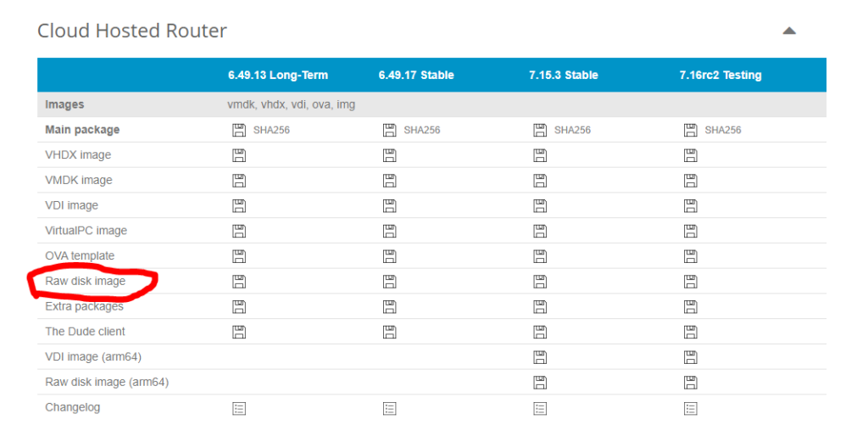Download Extra packages for 6.49.17 Stable
The height and width of the screenshot is (442, 868).
(x=390, y=307)
